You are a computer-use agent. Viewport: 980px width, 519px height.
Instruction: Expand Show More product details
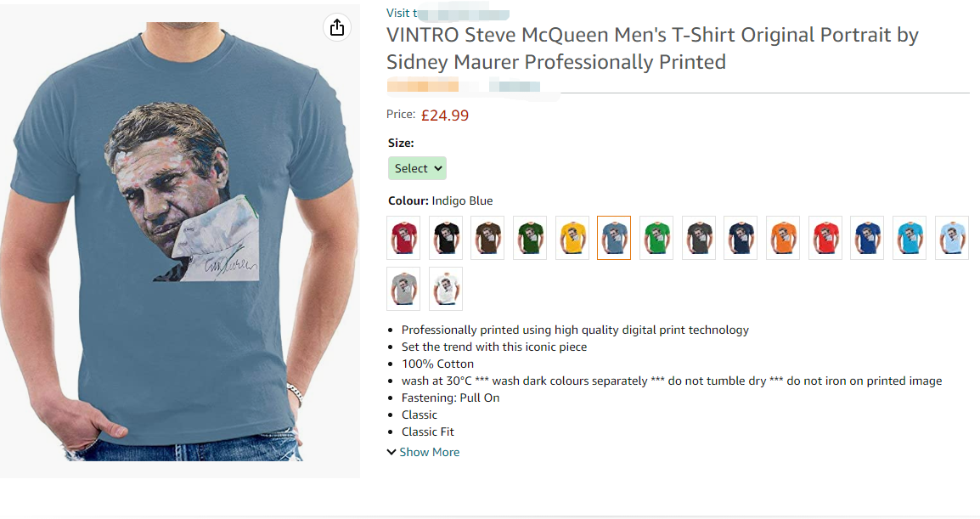429,452
